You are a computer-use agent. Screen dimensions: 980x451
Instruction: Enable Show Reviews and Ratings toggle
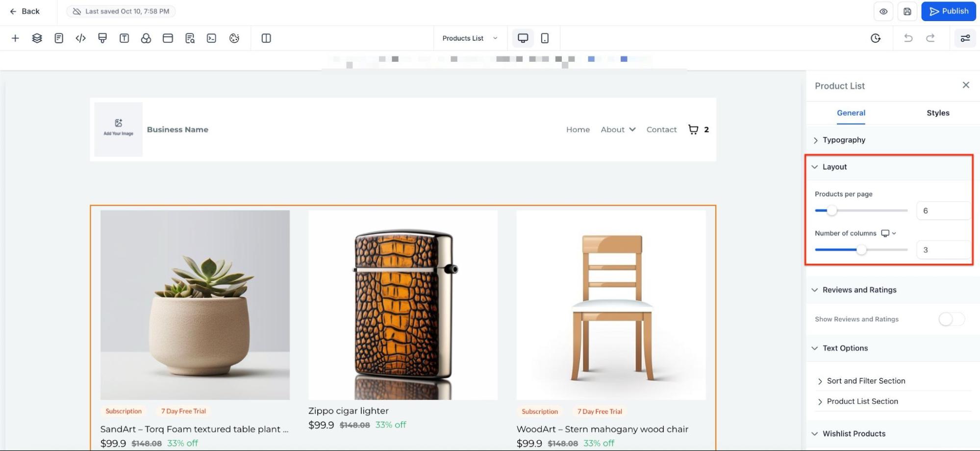pos(951,319)
